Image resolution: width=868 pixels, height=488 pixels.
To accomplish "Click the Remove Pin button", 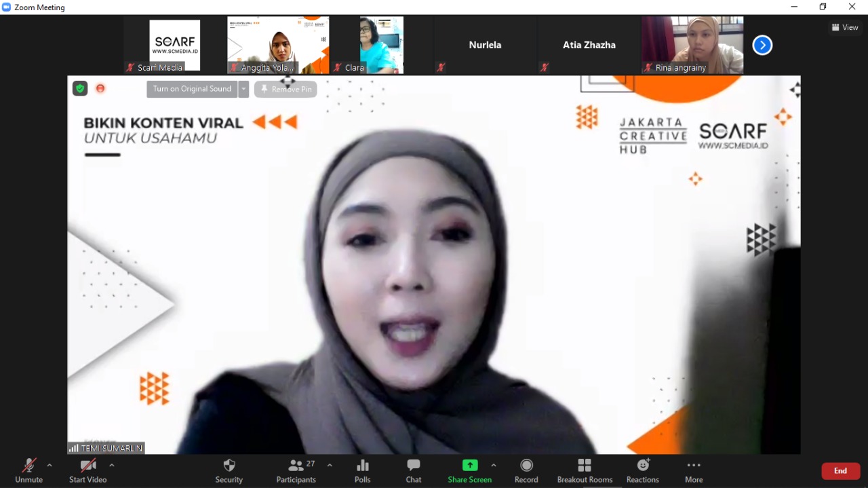I will coord(285,90).
